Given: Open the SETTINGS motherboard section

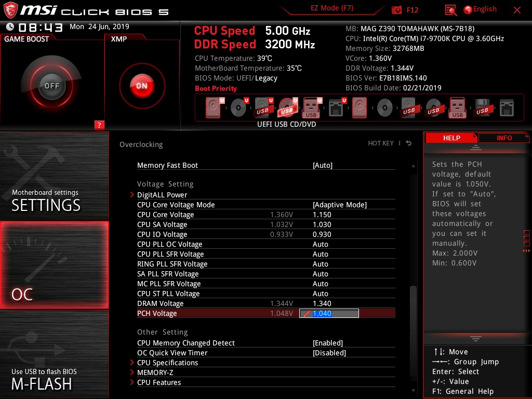Looking at the screenshot, I should 54,176.
